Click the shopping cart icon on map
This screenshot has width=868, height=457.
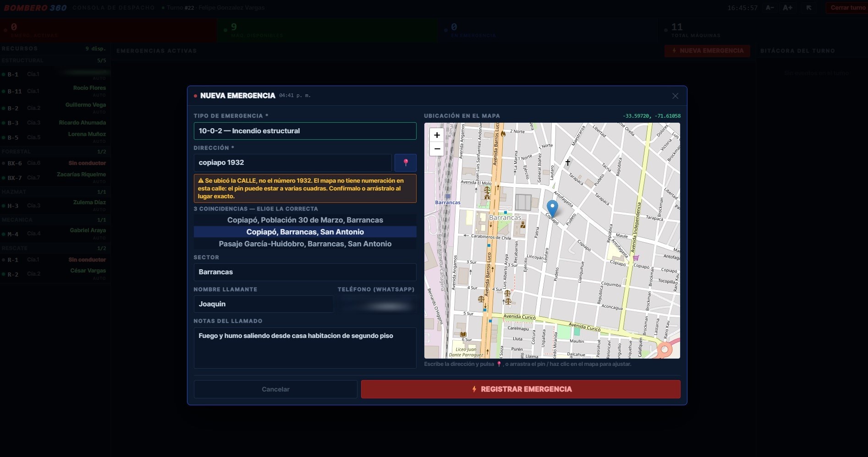point(636,258)
